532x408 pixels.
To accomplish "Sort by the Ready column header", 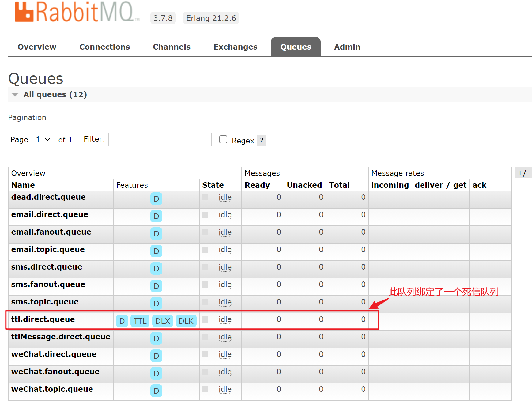I will coord(257,185).
